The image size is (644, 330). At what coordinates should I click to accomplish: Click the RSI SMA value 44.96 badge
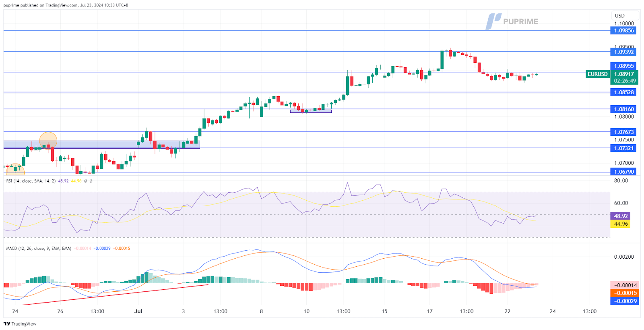tap(620, 224)
